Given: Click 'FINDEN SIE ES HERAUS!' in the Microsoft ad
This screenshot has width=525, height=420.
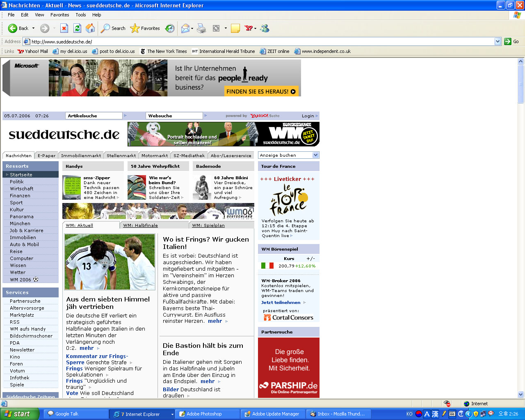Looking at the screenshot, I should click(x=262, y=91).
